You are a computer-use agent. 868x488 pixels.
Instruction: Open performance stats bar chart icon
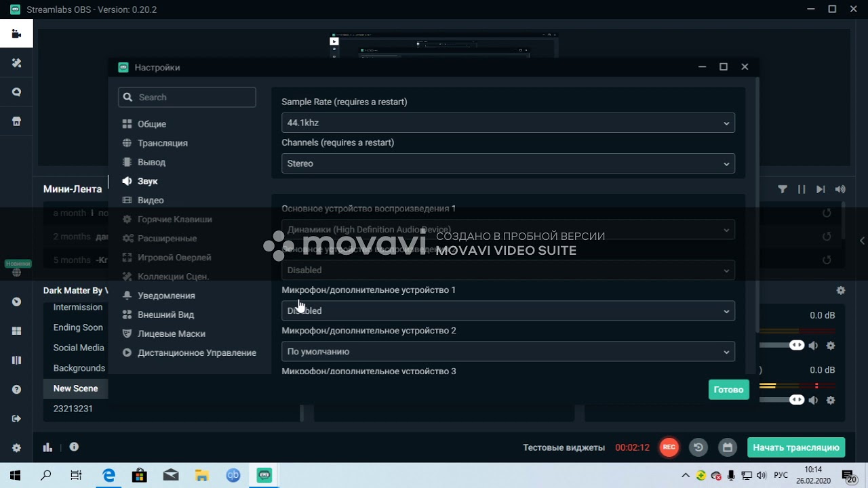47,447
